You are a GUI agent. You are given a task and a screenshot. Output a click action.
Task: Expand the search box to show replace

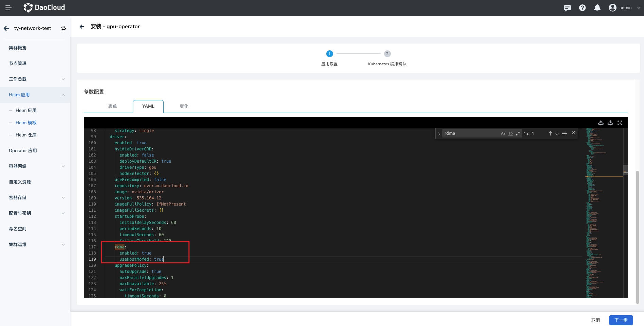[x=439, y=133]
